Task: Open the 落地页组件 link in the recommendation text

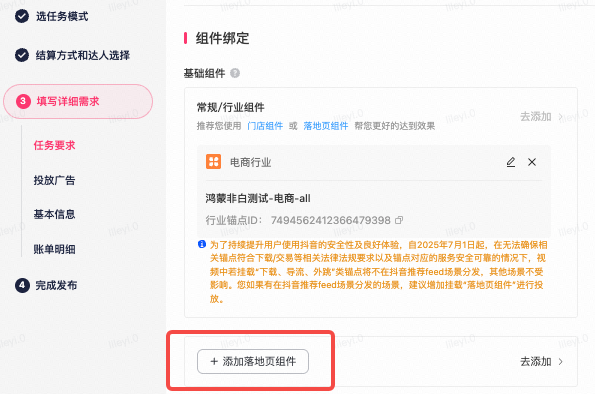Action: click(x=326, y=126)
